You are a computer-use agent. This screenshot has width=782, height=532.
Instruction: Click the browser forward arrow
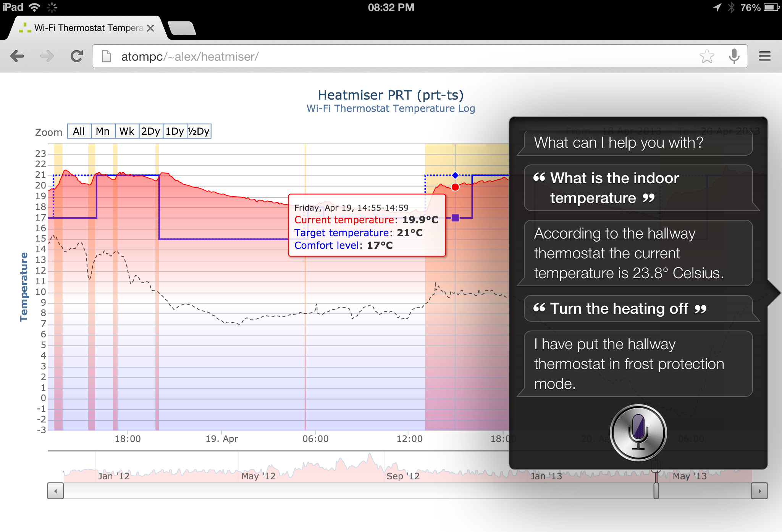pos(47,56)
